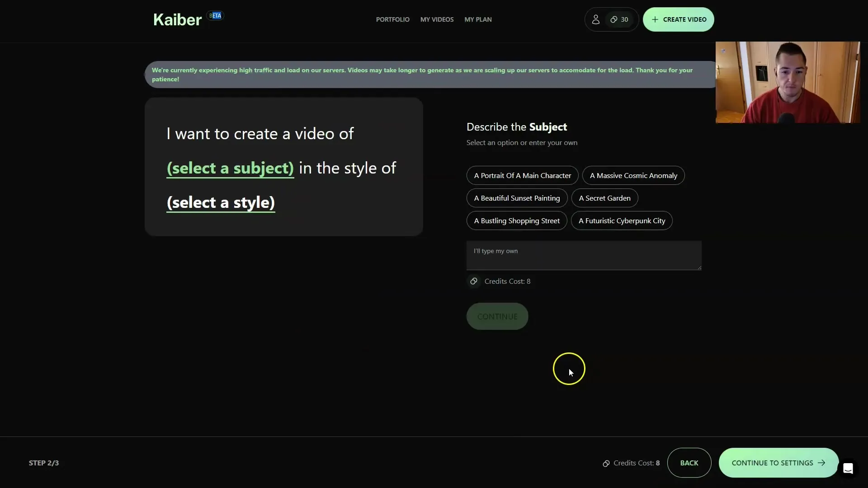868x488 pixels.
Task: Select A Bustling Shopping Street
Action: (x=517, y=221)
